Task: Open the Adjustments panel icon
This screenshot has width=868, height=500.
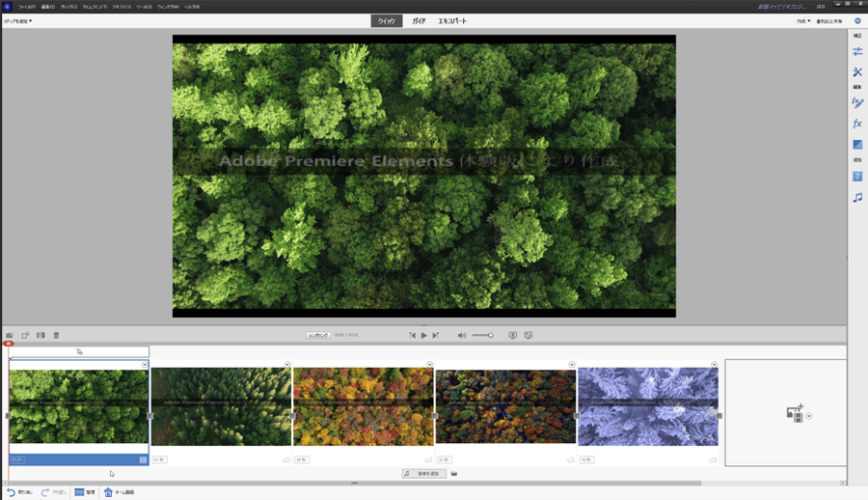Action: 857,51
